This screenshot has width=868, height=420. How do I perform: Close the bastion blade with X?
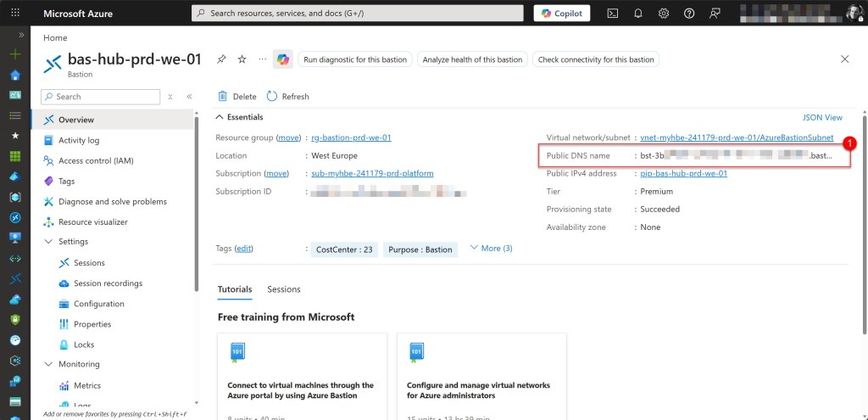coord(844,59)
